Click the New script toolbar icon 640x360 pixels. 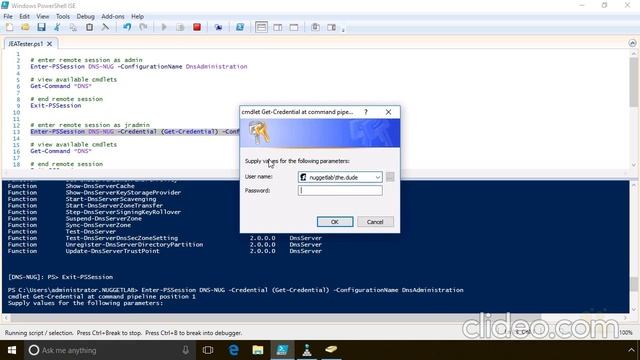click(x=9, y=27)
